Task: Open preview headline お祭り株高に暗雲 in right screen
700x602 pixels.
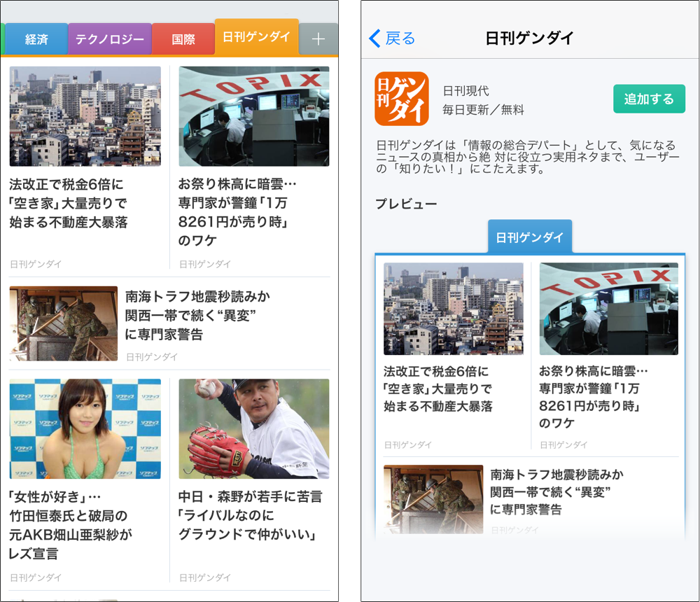Action: coord(594,397)
